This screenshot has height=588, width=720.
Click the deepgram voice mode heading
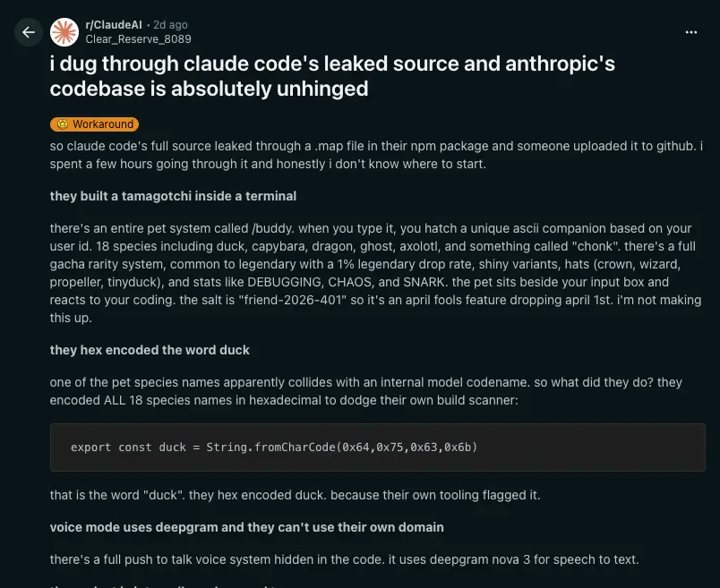246,526
